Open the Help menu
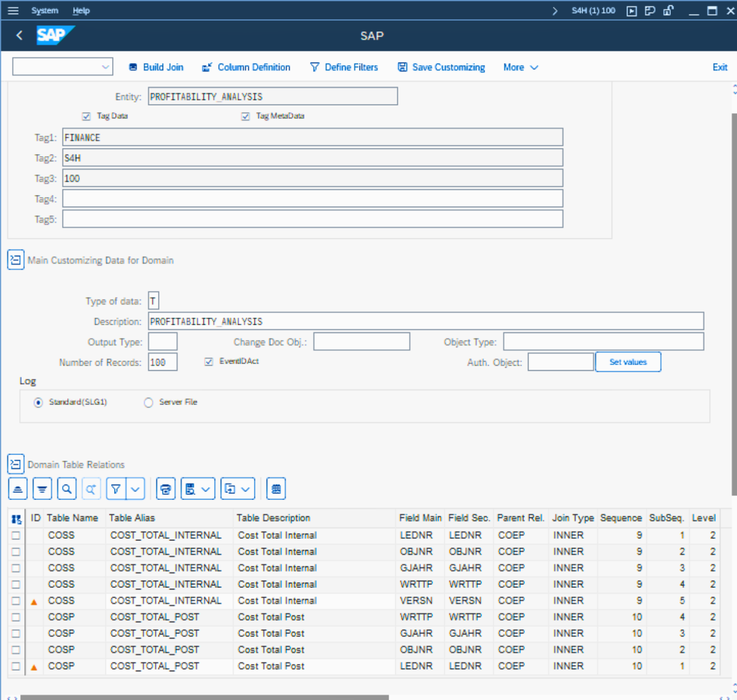The width and height of the screenshot is (737, 700). [x=81, y=11]
